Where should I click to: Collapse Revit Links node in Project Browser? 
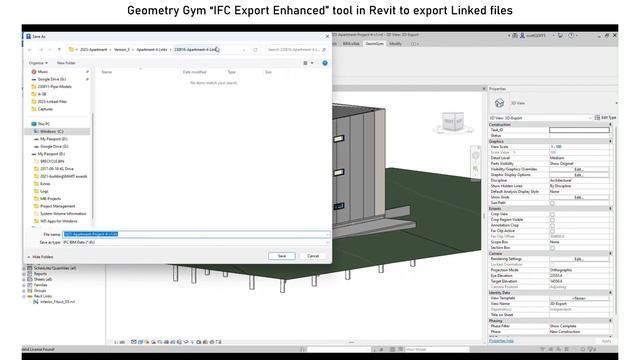(24, 296)
